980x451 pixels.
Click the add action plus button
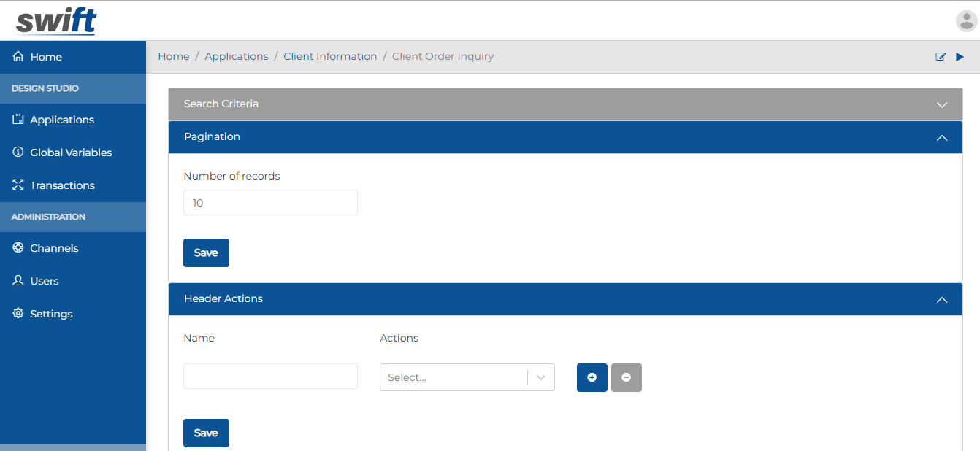pyautogui.click(x=592, y=377)
